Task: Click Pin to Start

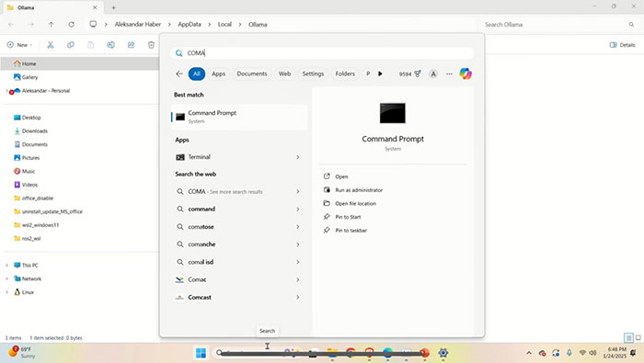Action: (348, 217)
